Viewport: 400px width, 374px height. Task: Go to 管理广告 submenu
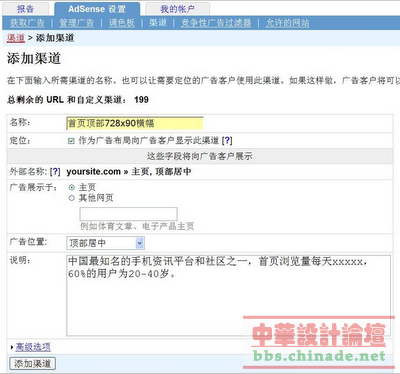[x=77, y=23]
